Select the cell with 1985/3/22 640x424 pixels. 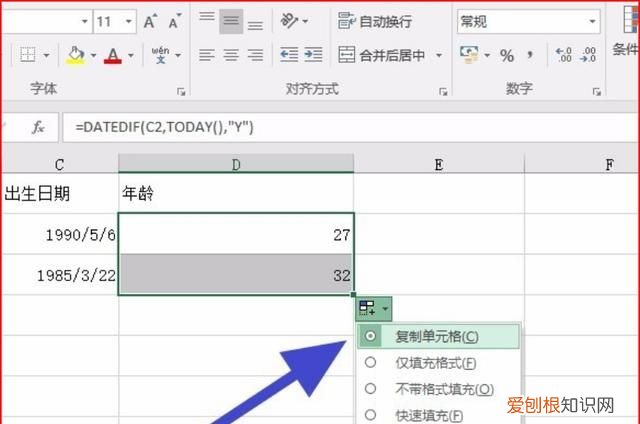click(x=60, y=275)
